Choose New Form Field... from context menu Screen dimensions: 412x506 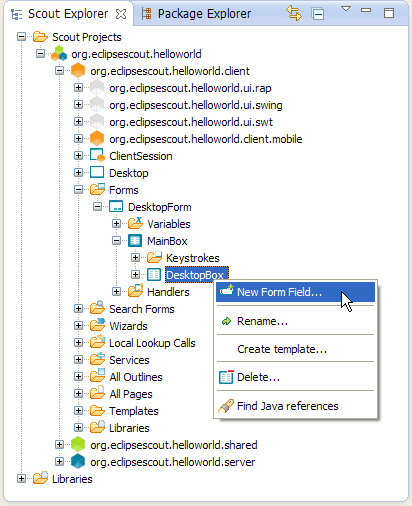coord(295,292)
